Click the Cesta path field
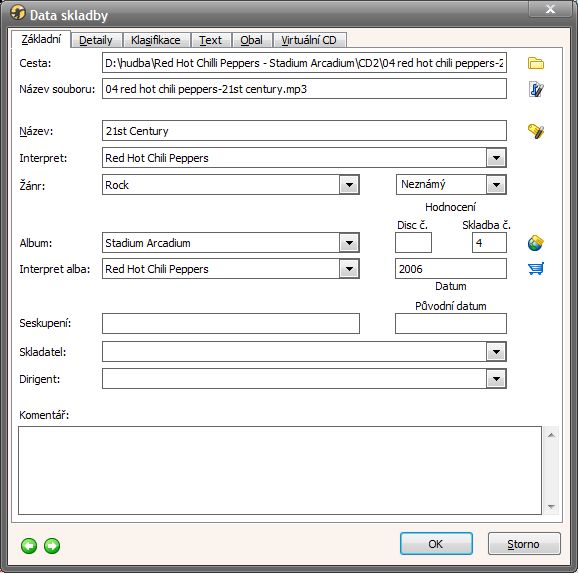 (x=304, y=63)
